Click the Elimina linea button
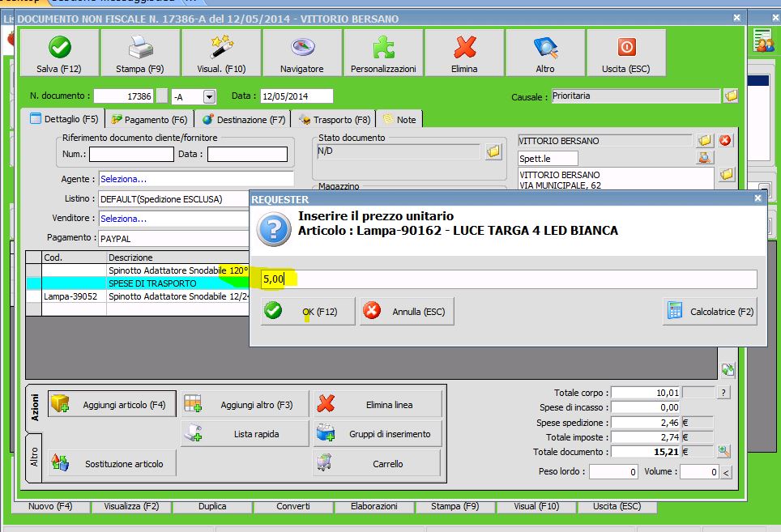The height and width of the screenshot is (532, 781). pos(378,404)
